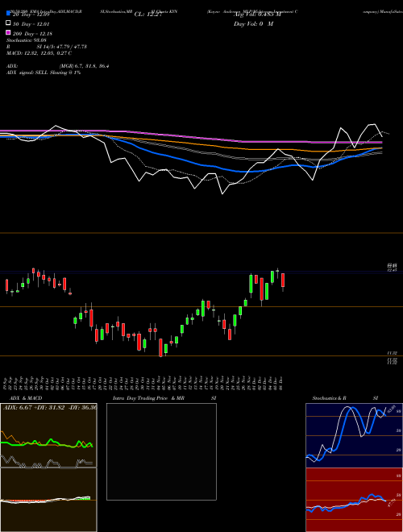Click the 'Intra Day Trading Price & MR' title

(x=148, y=398)
